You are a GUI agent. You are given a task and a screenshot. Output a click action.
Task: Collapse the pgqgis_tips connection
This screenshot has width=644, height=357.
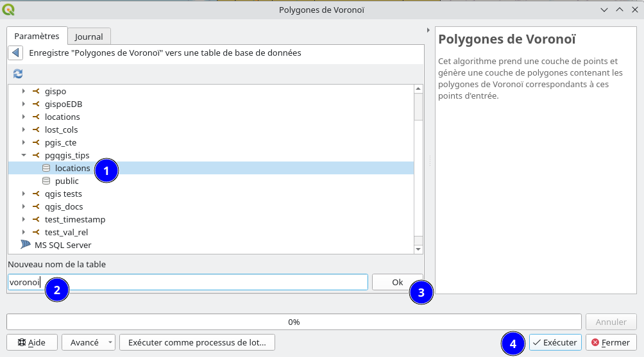[23, 155]
